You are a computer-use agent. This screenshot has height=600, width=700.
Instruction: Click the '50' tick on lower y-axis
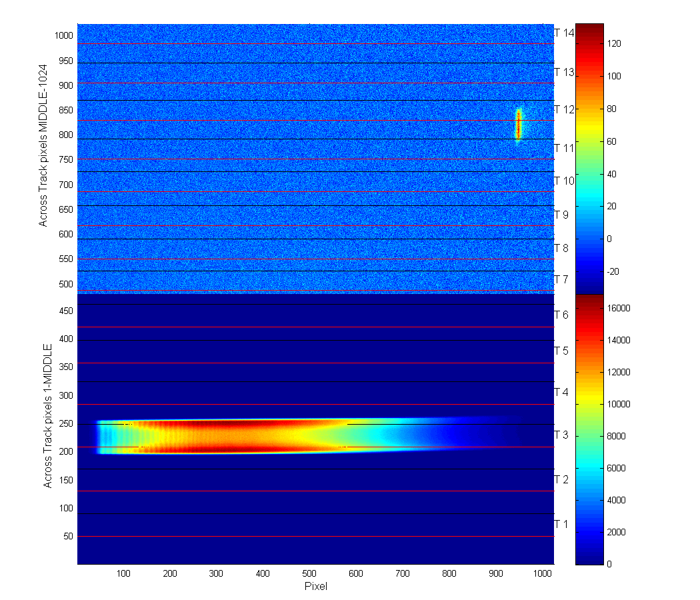68,536
